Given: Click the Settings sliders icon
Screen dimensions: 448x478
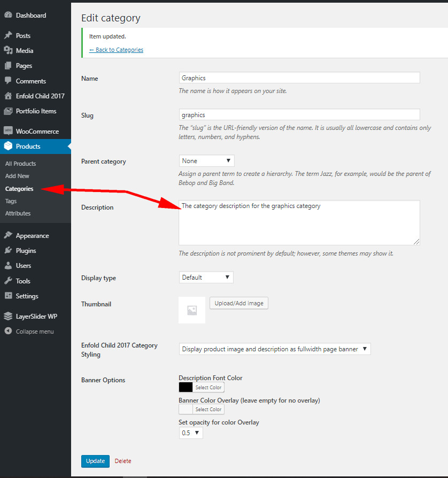Looking at the screenshot, I should (x=8, y=296).
